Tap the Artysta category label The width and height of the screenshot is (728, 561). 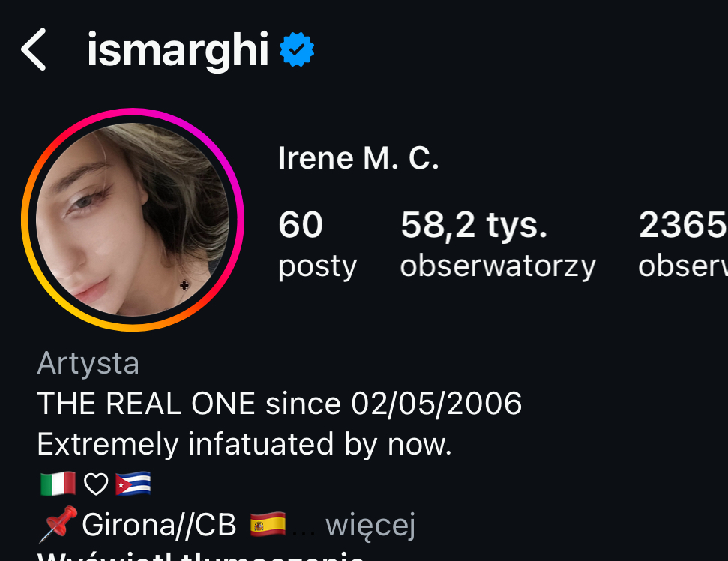click(88, 363)
